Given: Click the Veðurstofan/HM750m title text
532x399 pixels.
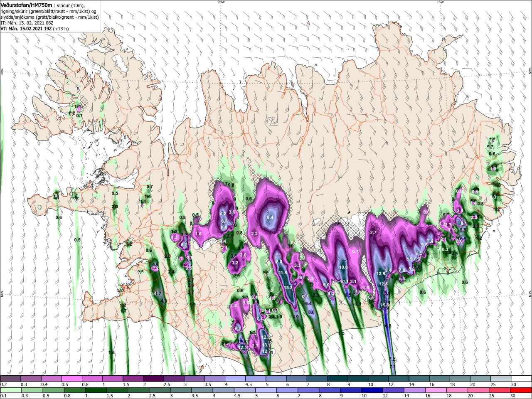Looking at the screenshot, I should pos(27,5).
